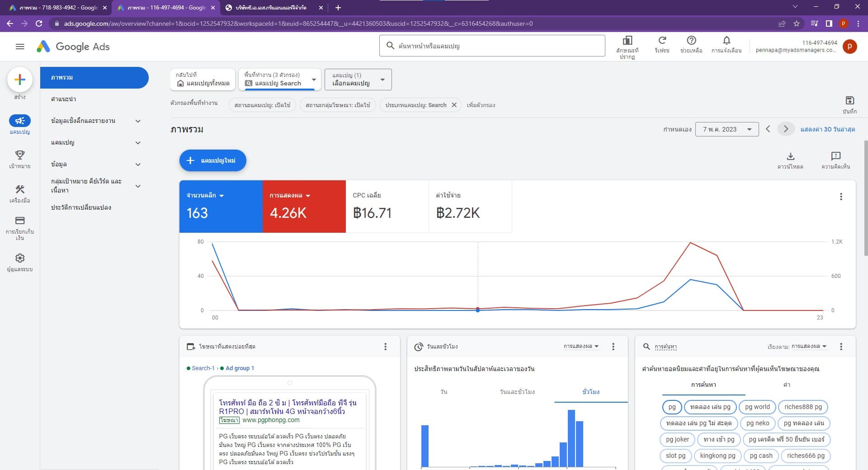Open the notifications bell icon
Viewport: 868px width, 470px height.
(726, 41)
